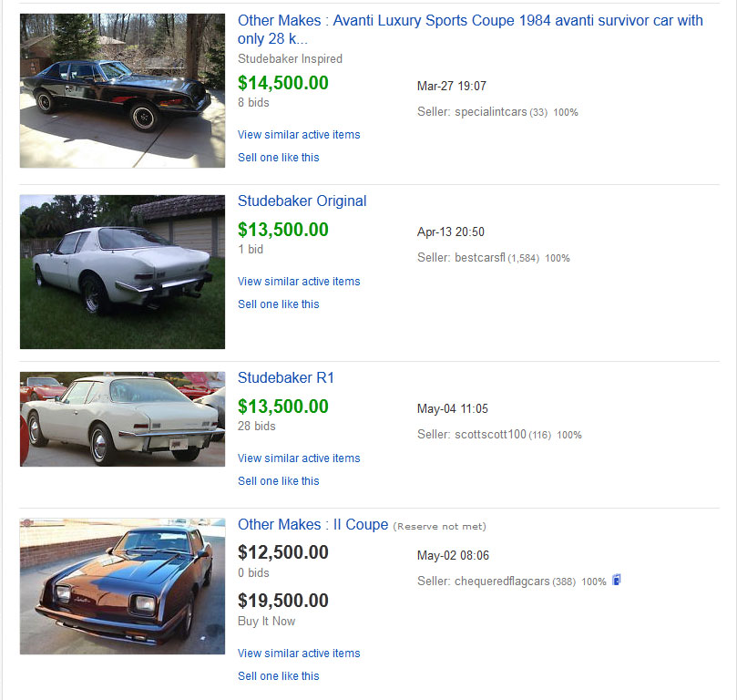This screenshot has height=700, width=737.
Task: Go to the Studebaker R1 listing title
Action: (286, 377)
